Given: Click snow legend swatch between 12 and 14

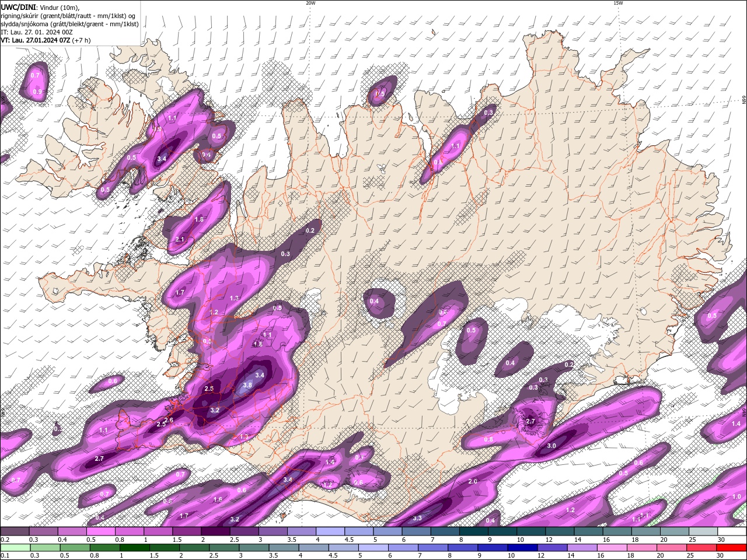Looking at the screenshot, I should 560,531.
